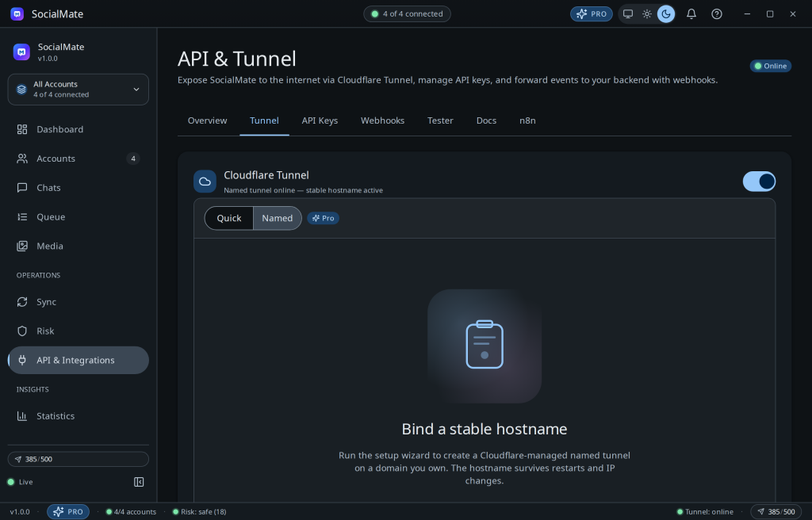
Task: Open the Webhooks tab
Action: [383, 120]
